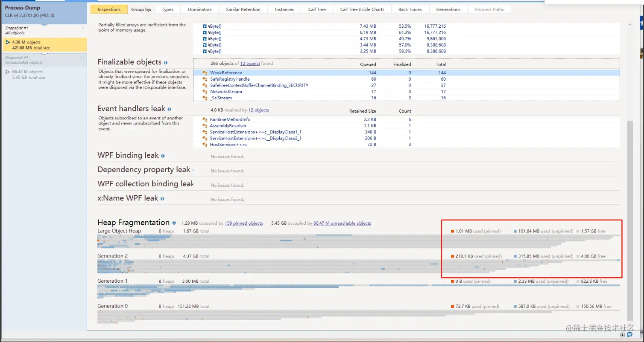Click the type icon beside _SslStream
Screen dimensions: 644x342
205,98
